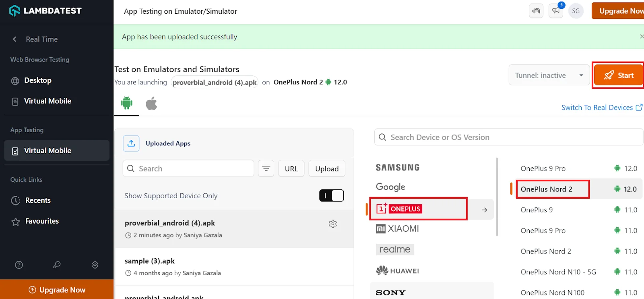
Task: Click the key icon in sidebar
Action: 57,265
